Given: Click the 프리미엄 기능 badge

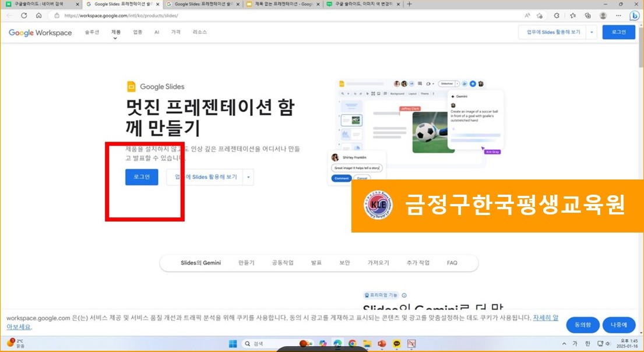Looking at the screenshot, I should [381, 295].
